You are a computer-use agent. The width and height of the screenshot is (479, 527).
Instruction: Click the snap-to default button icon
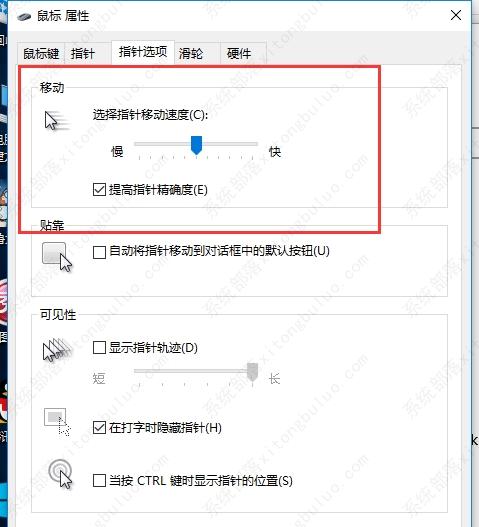tap(57, 257)
